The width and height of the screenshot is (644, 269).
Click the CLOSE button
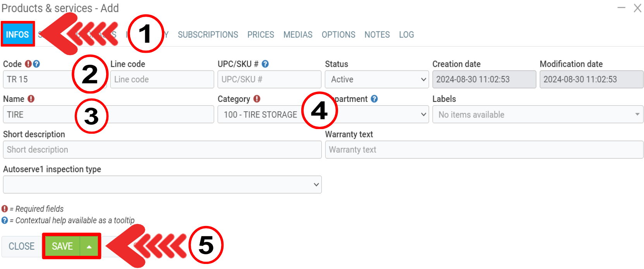(x=22, y=247)
